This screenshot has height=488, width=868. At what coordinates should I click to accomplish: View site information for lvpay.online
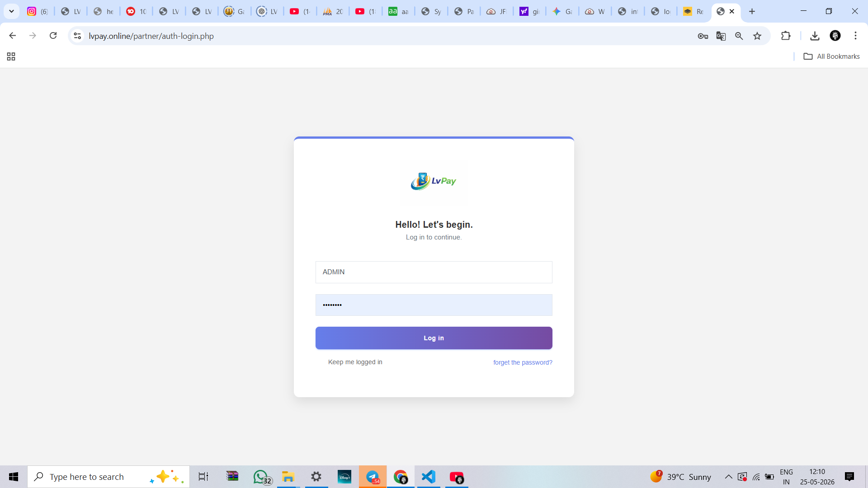77,36
